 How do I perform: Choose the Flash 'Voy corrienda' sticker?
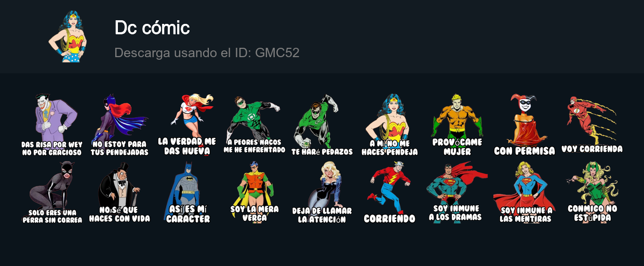tap(592, 125)
